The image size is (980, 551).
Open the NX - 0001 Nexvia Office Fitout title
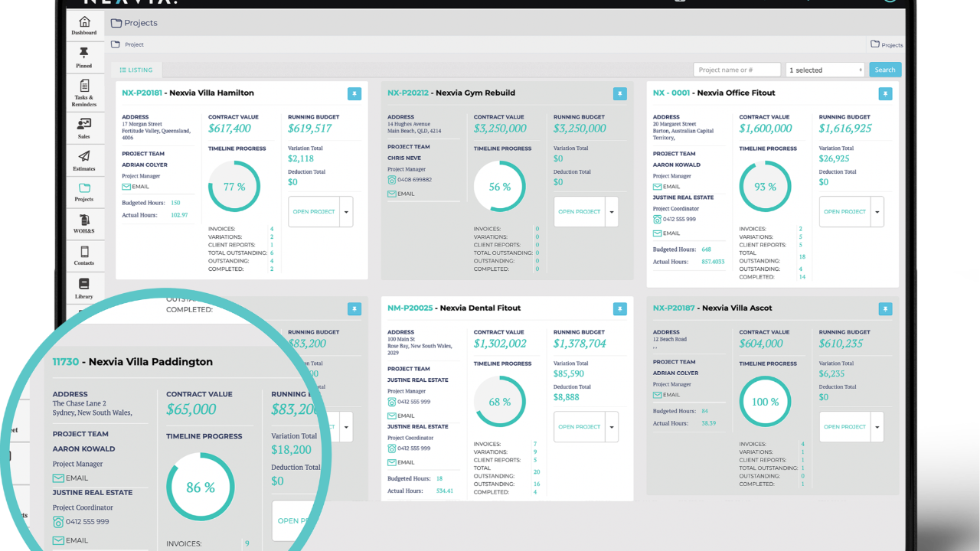[714, 93]
